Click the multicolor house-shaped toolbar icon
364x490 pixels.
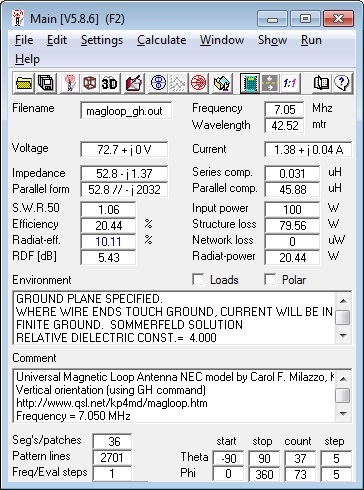click(x=222, y=83)
